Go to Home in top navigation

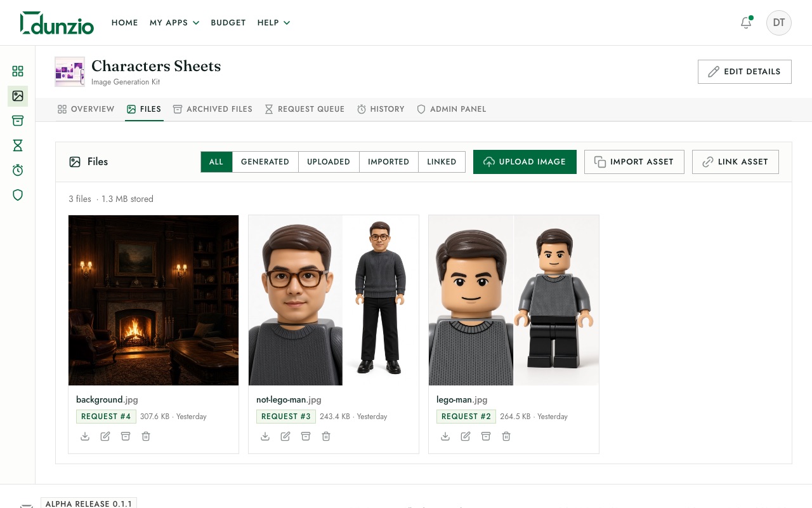click(124, 23)
